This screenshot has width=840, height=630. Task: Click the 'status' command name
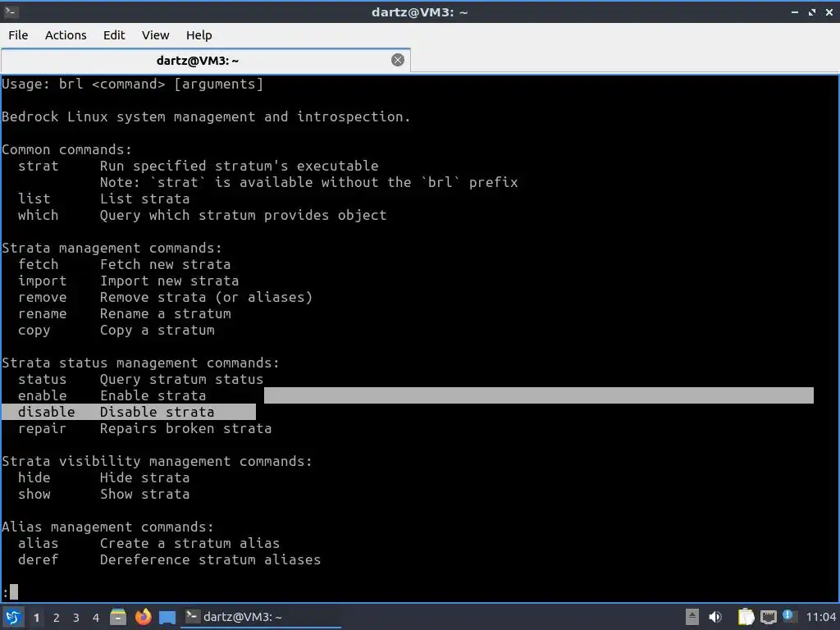click(43, 379)
